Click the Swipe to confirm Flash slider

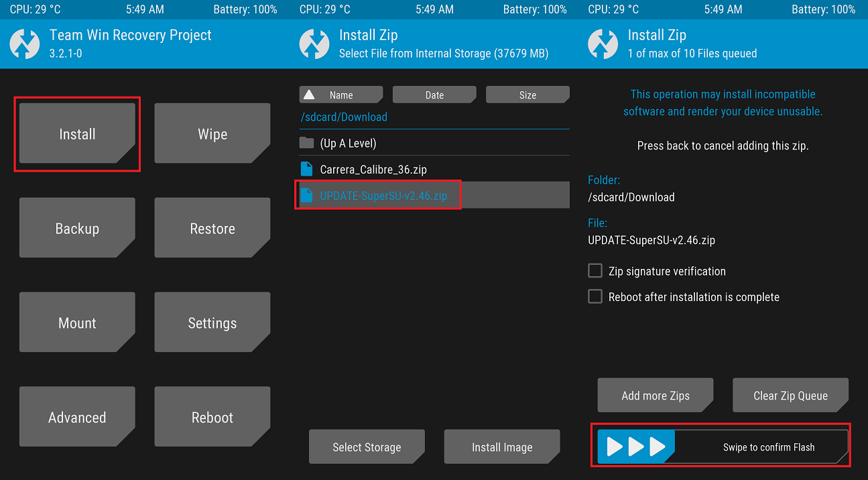(723, 446)
